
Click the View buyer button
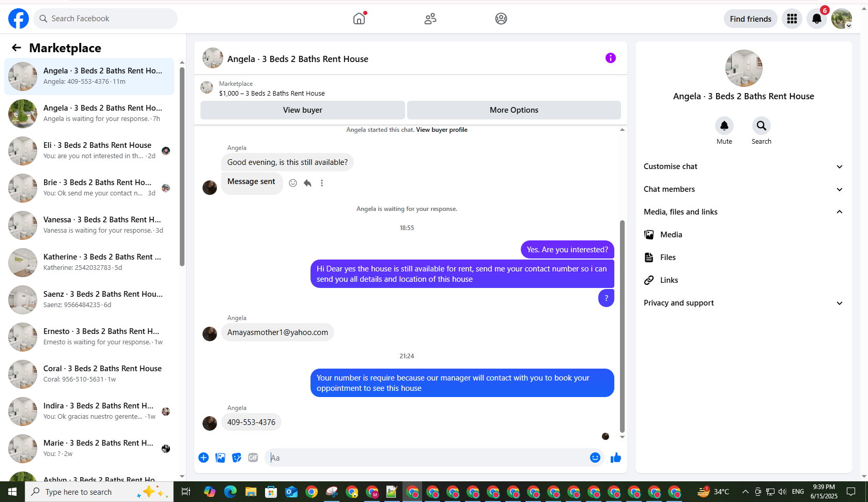(x=303, y=110)
